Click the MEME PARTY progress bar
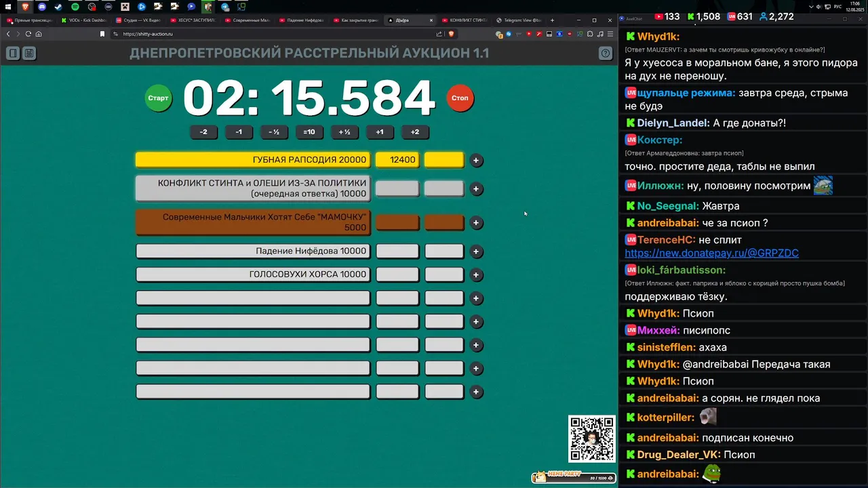The width and height of the screenshot is (868, 488). pyautogui.click(x=574, y=476)
